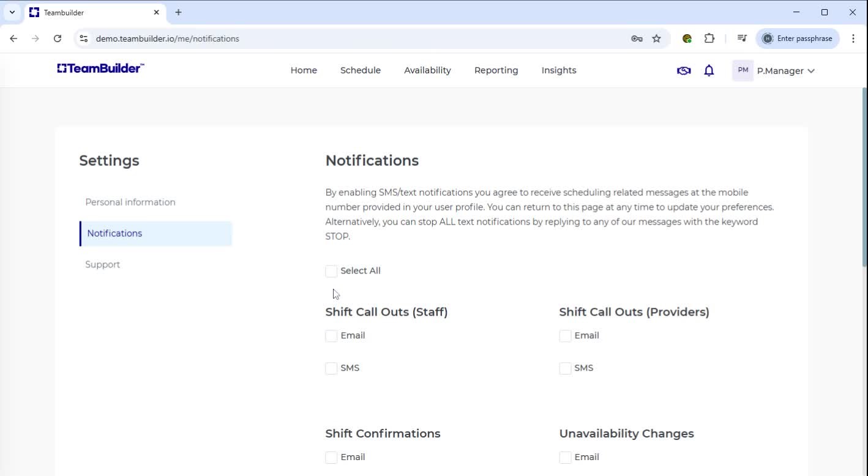
Task: Click the password key icon in address bar
Action: [637, 38]
